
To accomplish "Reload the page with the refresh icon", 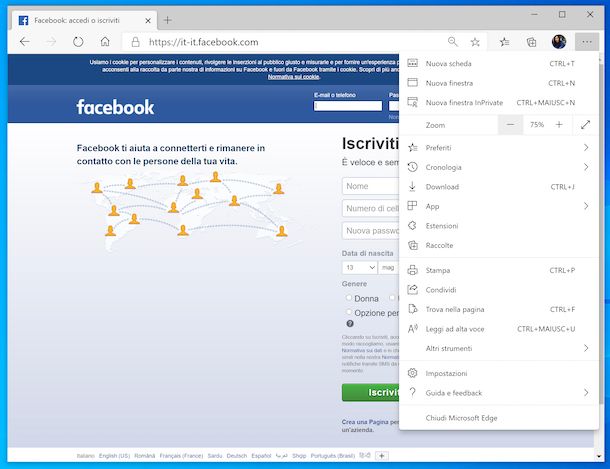I will pos(78,42).
